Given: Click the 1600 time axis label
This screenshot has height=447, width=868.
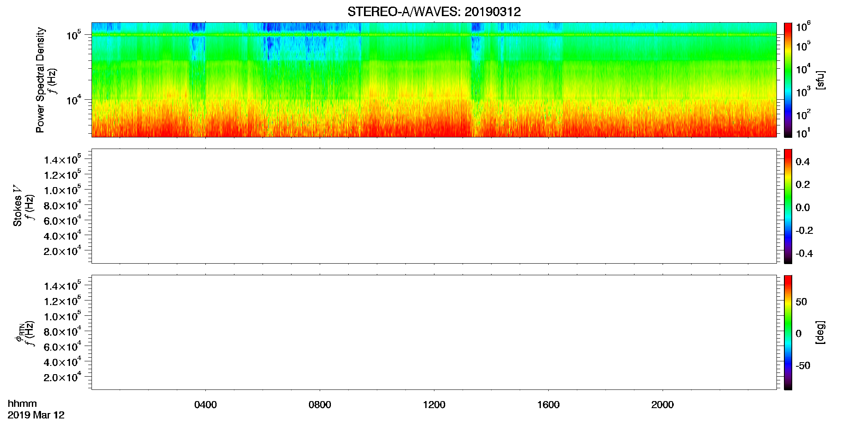Looking at the screenshot, I should coord(548,405).
